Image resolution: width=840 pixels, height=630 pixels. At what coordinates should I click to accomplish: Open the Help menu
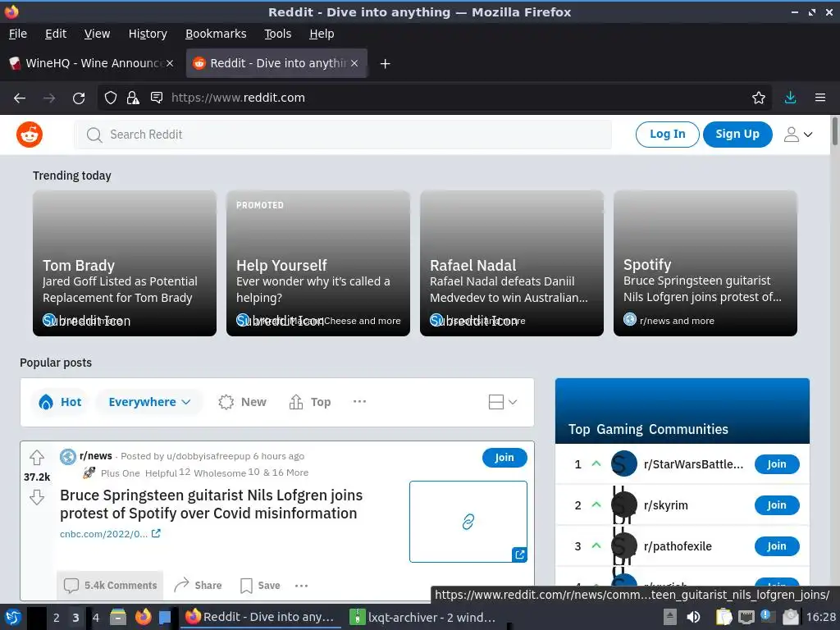322,34
